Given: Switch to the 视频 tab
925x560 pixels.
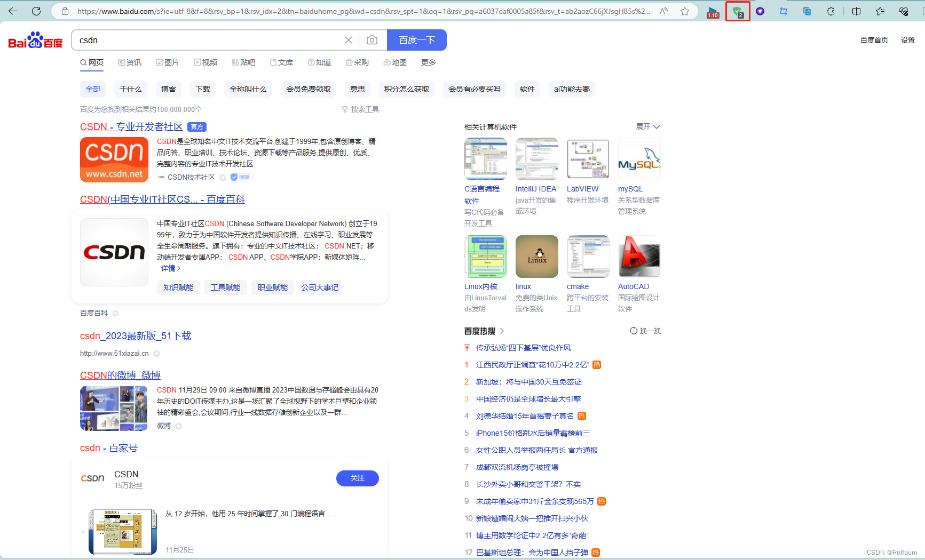Looking at the screenshot, I should [x=205, y=62].
